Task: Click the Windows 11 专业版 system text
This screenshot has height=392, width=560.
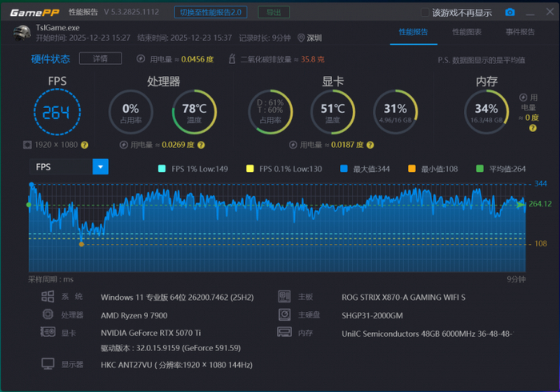Action: tap(177, 298)
